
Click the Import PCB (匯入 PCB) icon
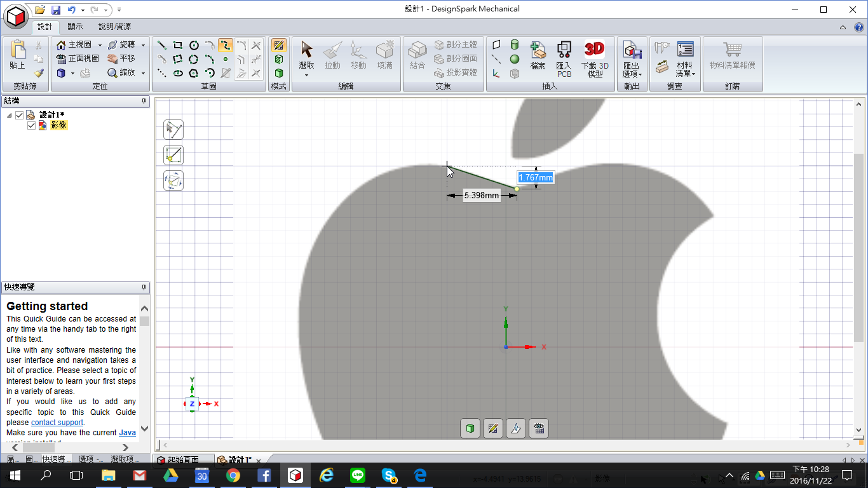coord(564,50)
